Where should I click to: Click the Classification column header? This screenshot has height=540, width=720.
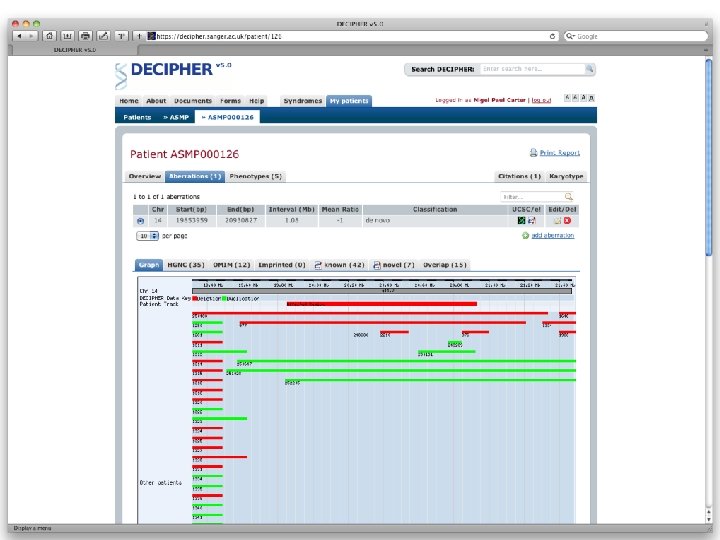[435, 209]
